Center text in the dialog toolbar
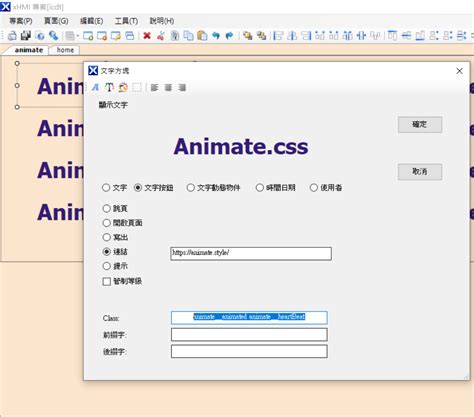 168,87
